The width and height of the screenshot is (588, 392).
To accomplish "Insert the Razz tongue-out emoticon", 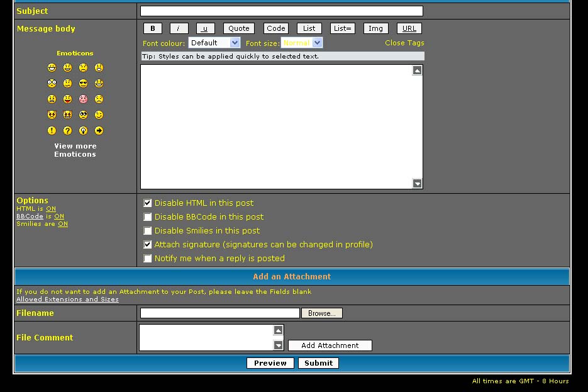I will coord(67,99).
